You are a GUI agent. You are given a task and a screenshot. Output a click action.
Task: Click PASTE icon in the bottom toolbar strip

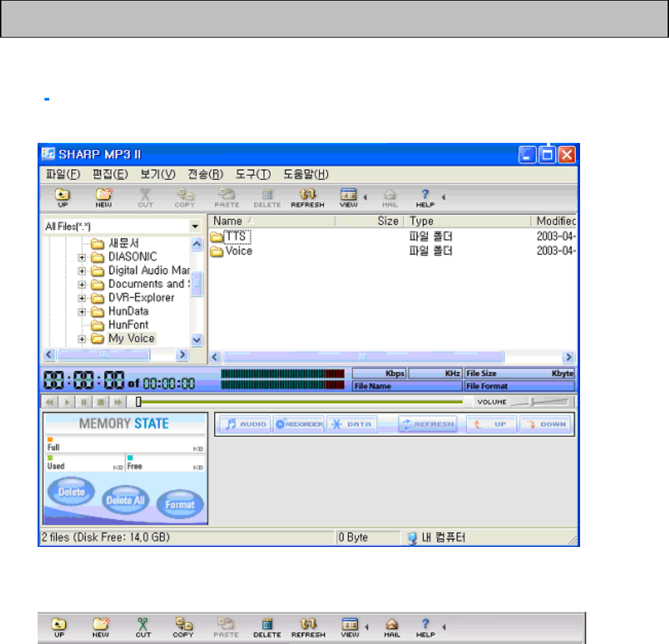pyautogui.click(x=226, y=628)
